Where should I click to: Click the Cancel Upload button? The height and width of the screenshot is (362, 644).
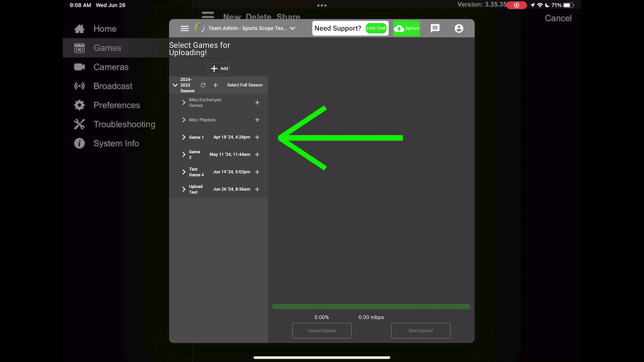click(322, 331)
